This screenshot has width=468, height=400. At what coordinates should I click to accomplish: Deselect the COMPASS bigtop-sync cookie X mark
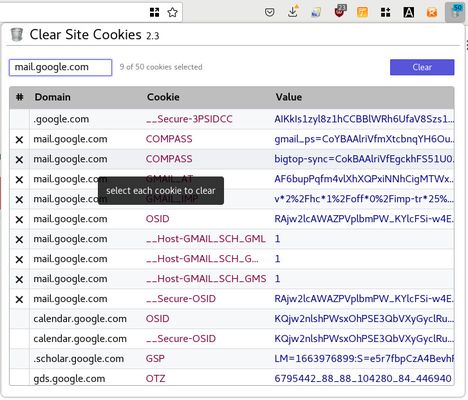19,160
